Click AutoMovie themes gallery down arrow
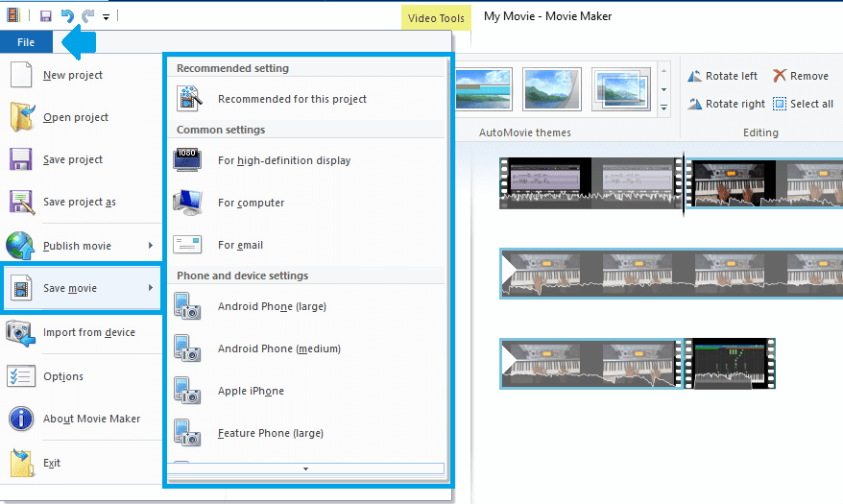This screenshot has width=843, height=504. (x=664, y=89)
